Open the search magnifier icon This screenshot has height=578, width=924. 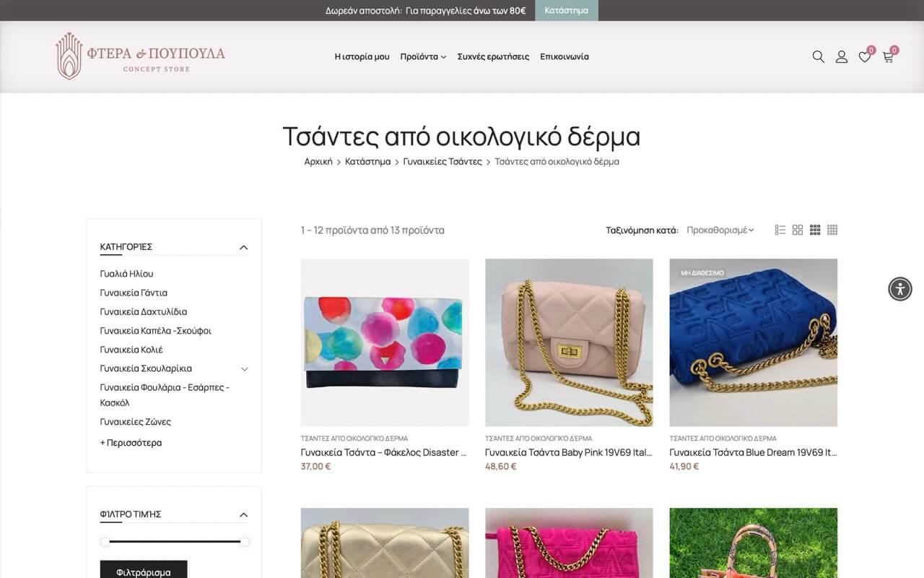pos(818,56)
